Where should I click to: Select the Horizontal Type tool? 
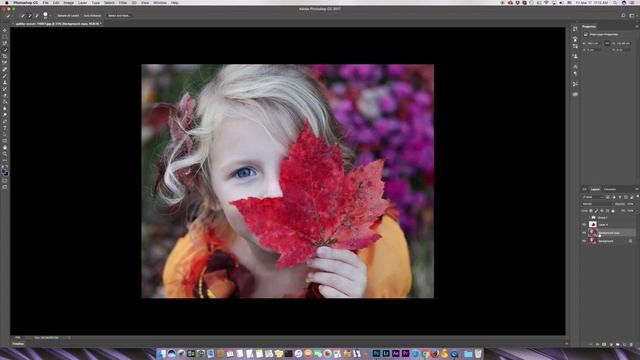pyautogui.click(x=5, y=128)
